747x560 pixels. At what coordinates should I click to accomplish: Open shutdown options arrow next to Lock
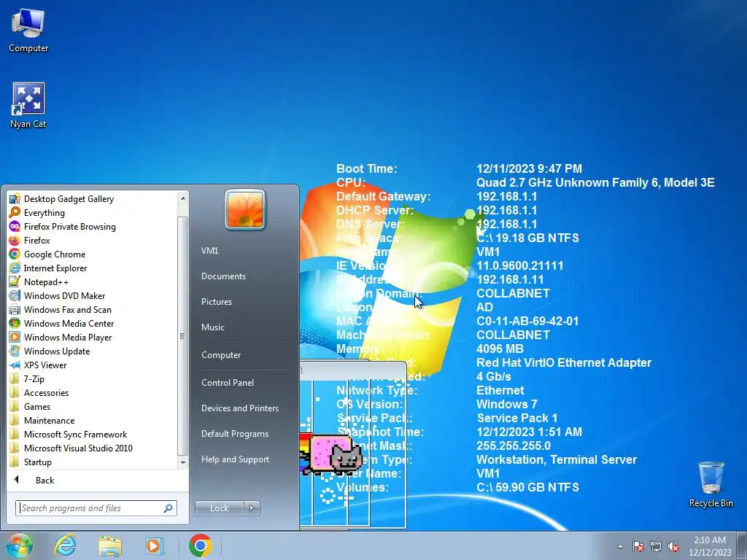252,508
